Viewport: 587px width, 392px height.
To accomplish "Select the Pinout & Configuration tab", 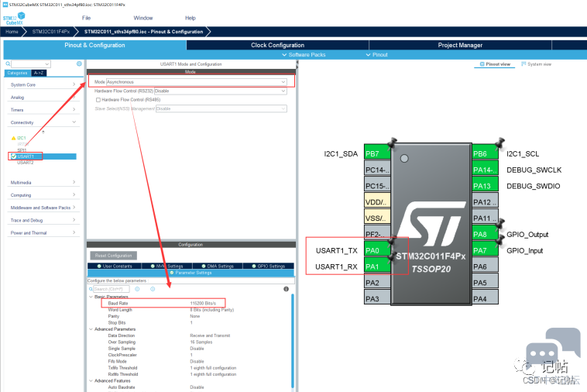I will coord(94,45).
